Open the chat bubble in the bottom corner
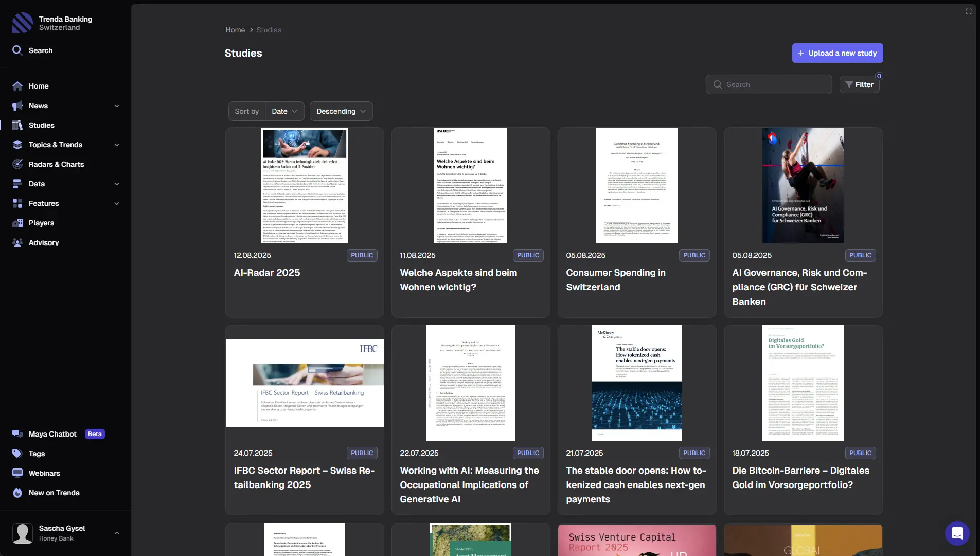Image resolution: width=980 pixels, height=556 pixels. click(x=957, y=533)
